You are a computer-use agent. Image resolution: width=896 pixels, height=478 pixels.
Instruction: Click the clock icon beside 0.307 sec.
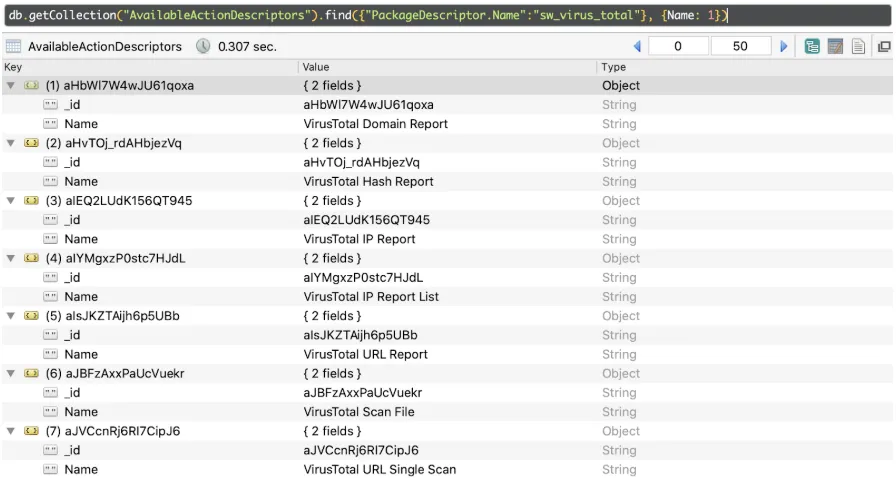click(x=203, y=46)
